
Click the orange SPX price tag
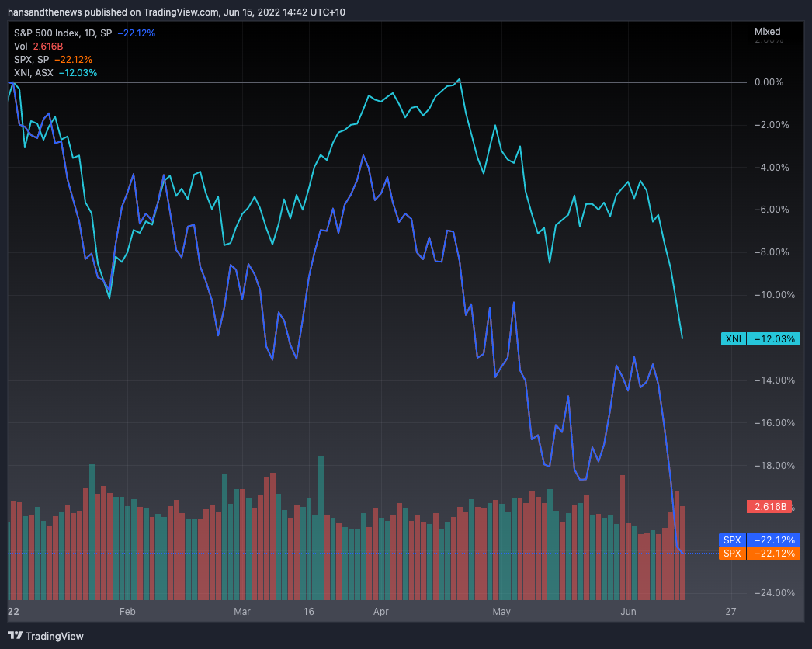(733, 554)
